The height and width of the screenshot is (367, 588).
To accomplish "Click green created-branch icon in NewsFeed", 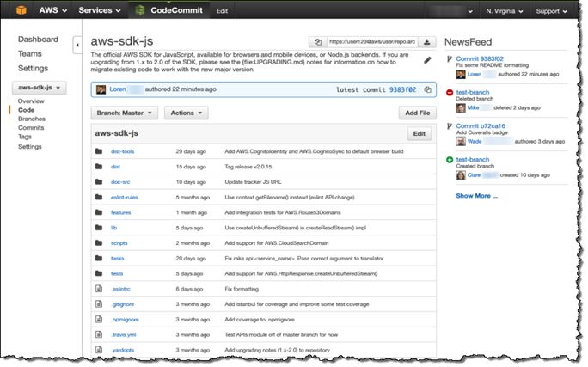I will [450, 160].
